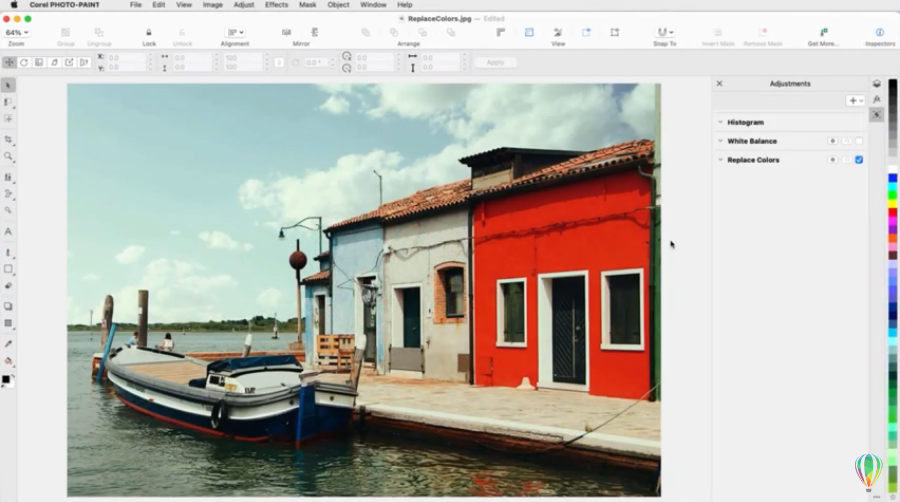Click the X position input field

[x=126, y=57]
